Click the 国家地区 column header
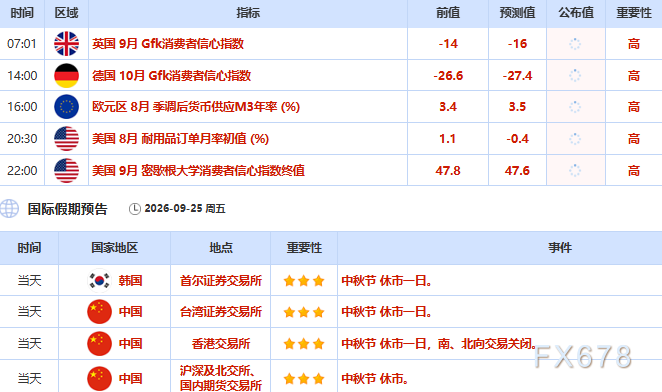 (x=114, y=248)
